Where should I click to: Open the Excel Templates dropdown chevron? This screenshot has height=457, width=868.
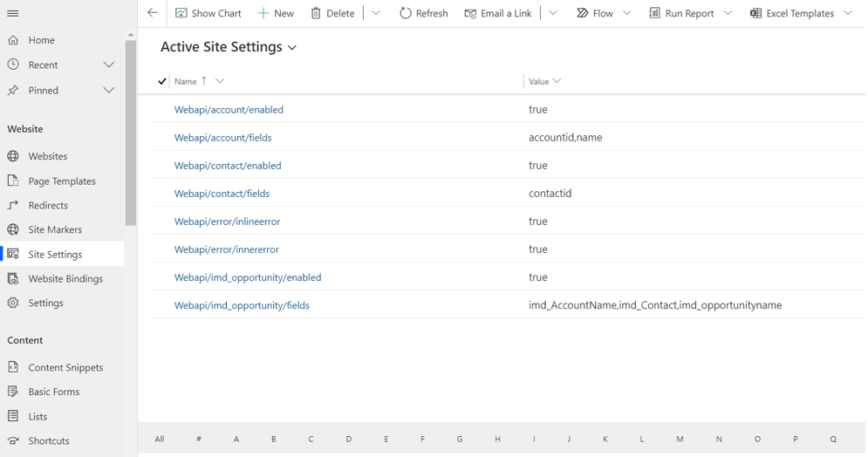coord(848,13)
